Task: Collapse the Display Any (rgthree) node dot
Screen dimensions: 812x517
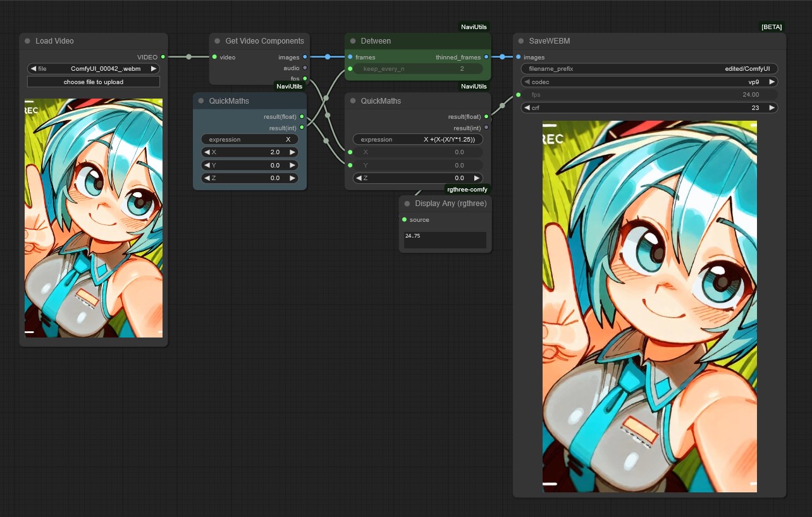Action: [x=407, y=204]
